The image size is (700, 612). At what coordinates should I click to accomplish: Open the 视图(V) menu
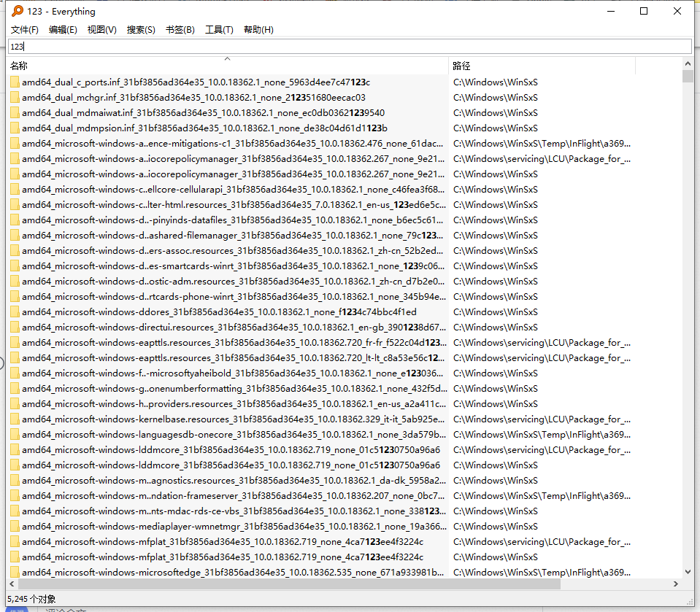point(101,30)
